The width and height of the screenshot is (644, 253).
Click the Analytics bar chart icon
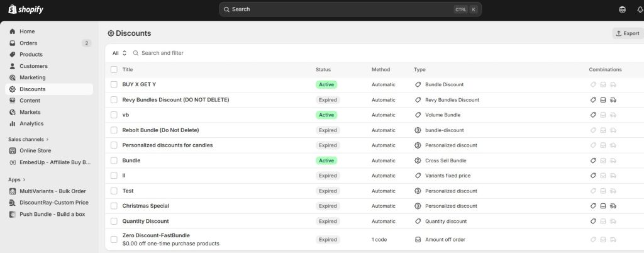point(13,123)
